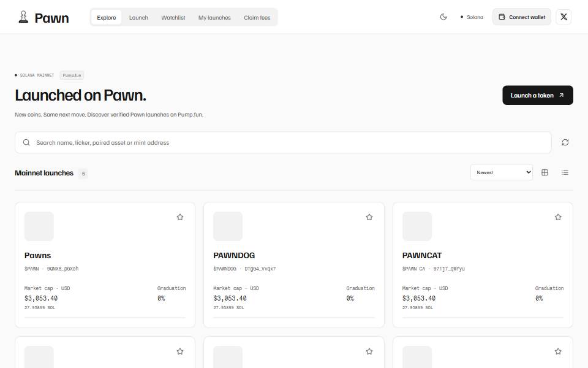The width and height of the screenshot is (588, 368).
Task: Click the Connect wallet button
Action: tap(522, 17)
